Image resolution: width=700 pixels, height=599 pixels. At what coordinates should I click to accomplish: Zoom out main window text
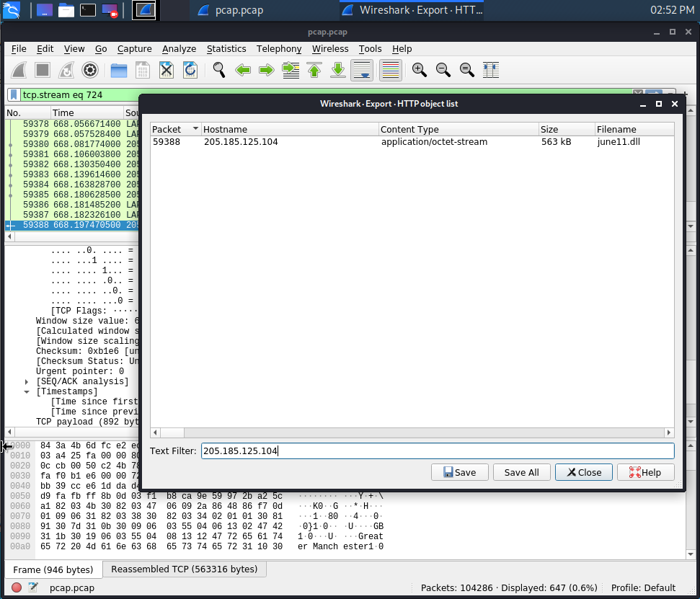443,70
